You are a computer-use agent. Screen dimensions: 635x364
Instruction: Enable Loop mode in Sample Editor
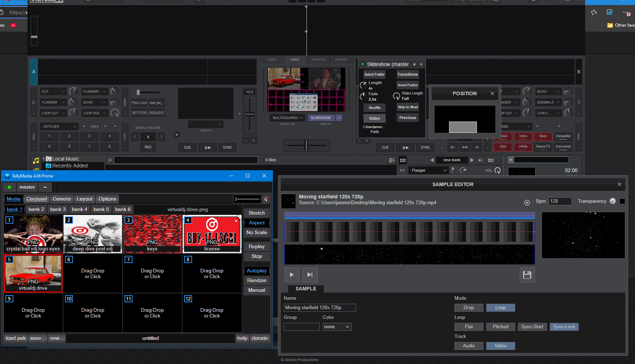point(500,308)
